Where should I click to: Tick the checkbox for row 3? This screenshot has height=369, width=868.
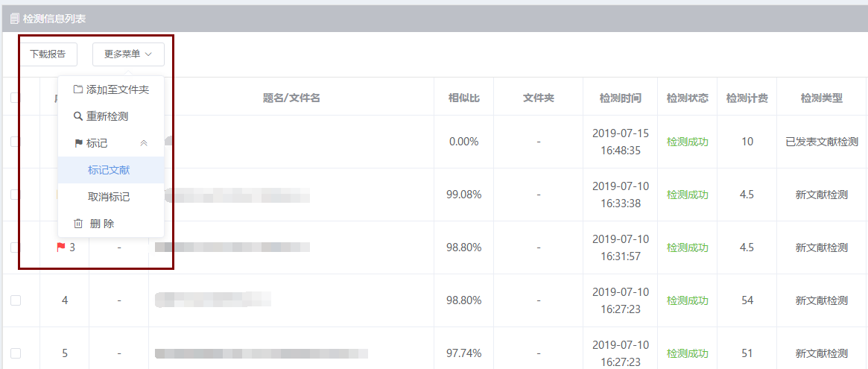point(16,247)
